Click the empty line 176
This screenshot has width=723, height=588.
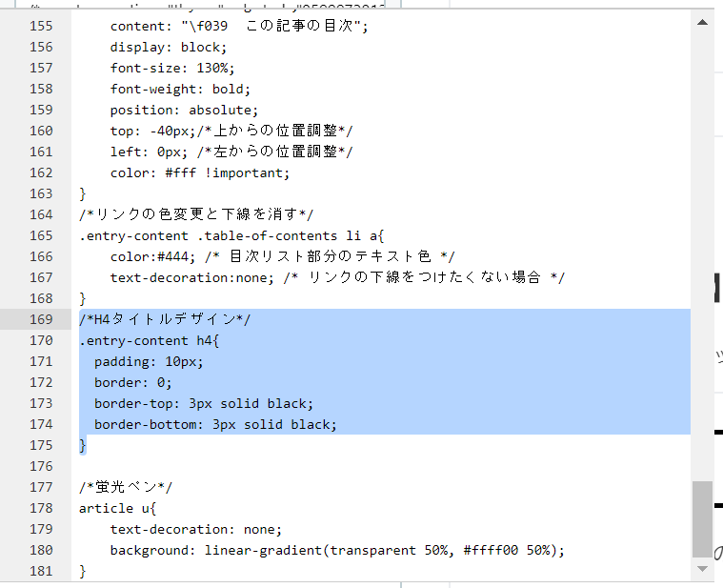click(x=381, y=466)
